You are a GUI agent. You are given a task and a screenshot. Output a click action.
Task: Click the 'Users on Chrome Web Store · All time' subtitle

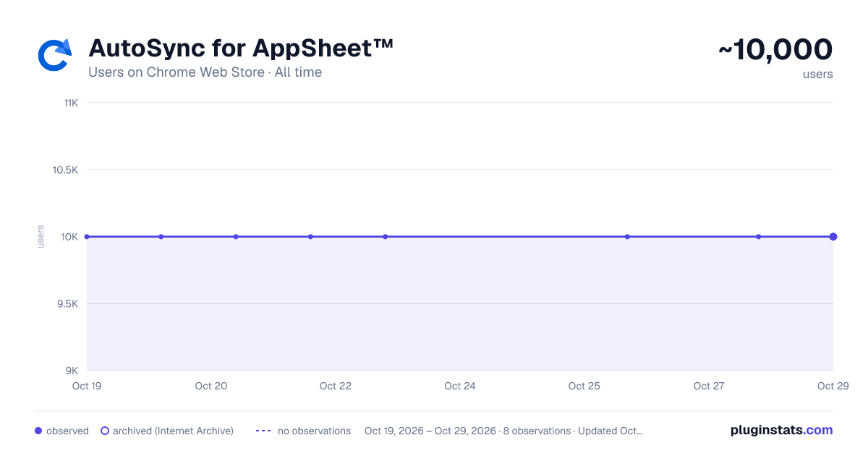(205, 72)
